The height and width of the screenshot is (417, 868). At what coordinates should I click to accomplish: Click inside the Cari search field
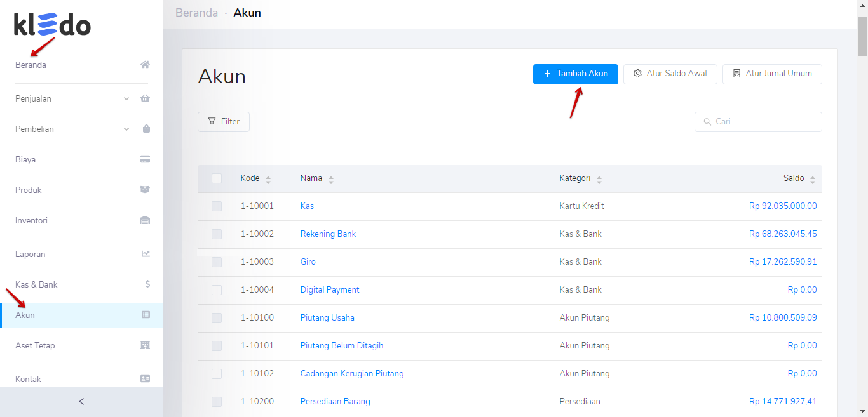pos(758,121)
